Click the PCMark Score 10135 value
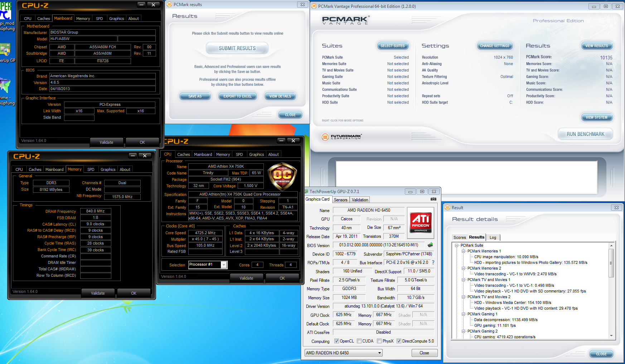 click(606, 58)
